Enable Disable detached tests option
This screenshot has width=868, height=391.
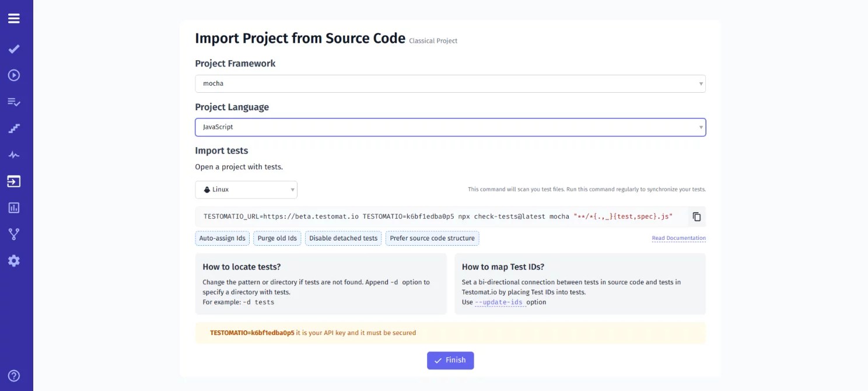[343, 238]
